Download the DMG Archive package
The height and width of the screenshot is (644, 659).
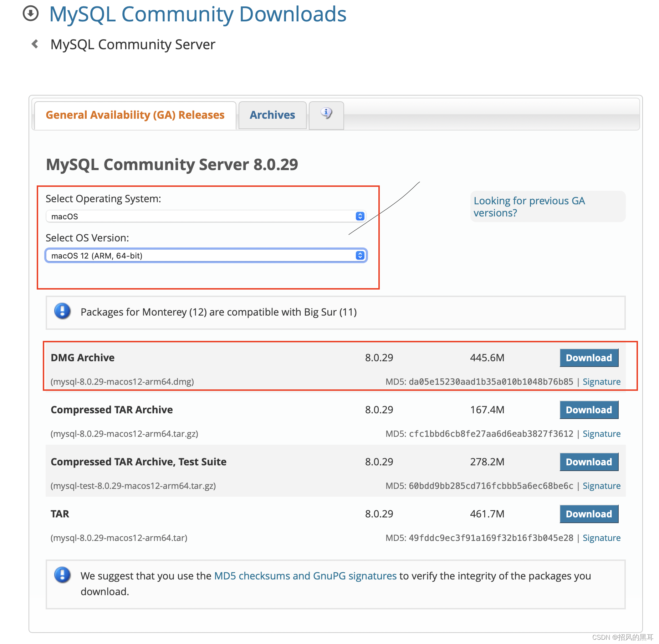point(589,358)
